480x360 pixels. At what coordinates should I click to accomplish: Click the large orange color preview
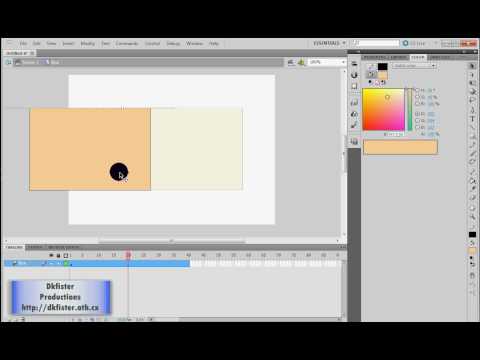tap(400, 147)
